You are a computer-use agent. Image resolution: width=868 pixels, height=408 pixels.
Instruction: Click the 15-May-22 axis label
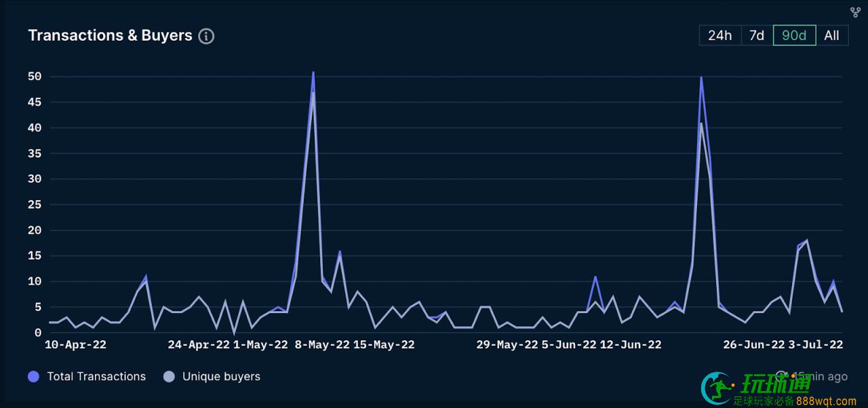pos(384,344)
